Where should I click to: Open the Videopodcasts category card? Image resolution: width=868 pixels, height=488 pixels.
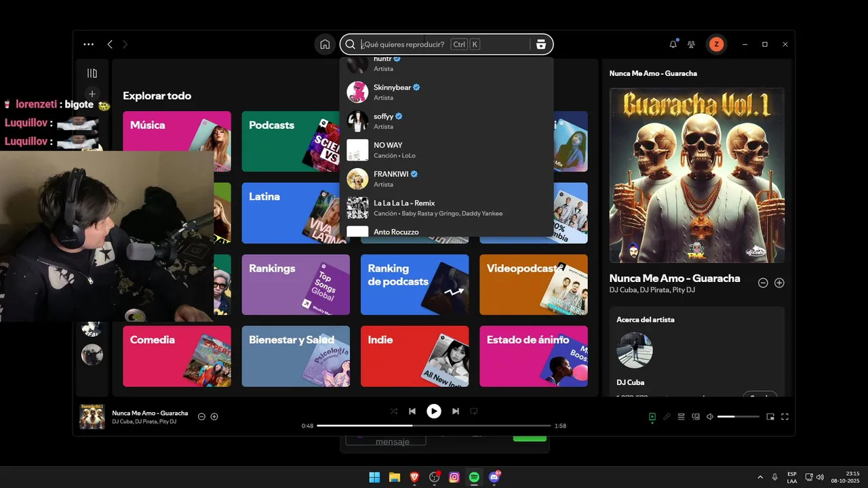(534, 285)
